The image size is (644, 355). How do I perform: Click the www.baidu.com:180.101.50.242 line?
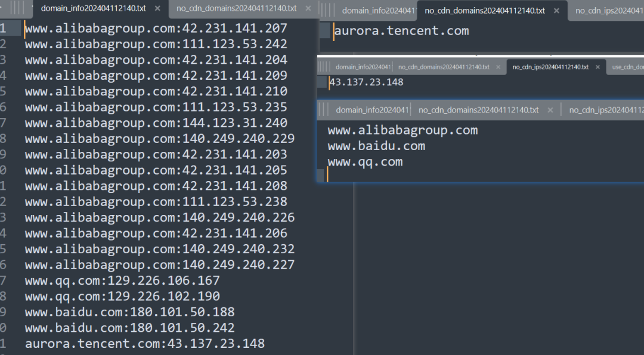[130, 328]
